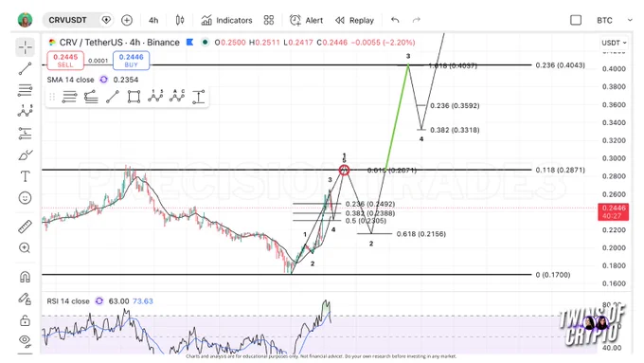
Task: Select the trend line tool
Action: click(x=25, y=68)
